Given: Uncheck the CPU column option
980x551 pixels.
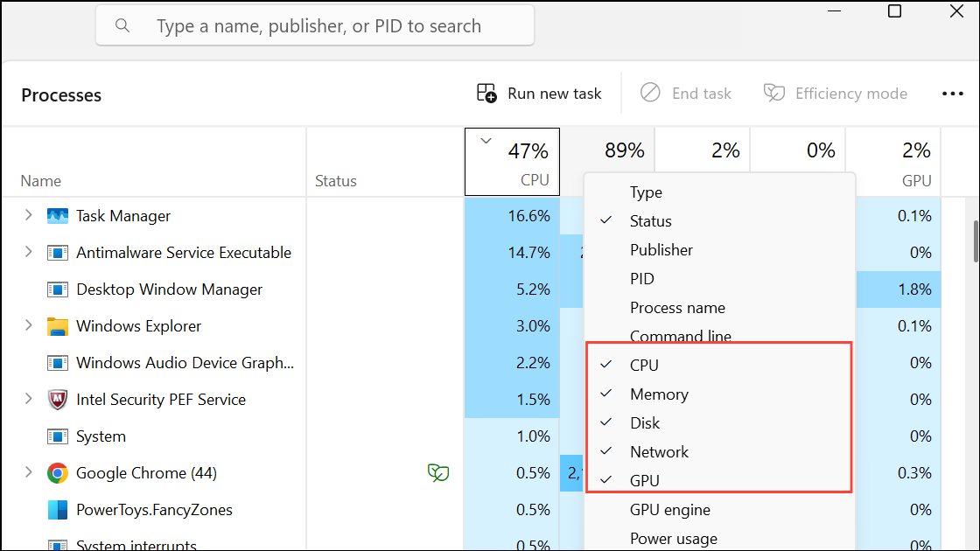Looking at the screenshot, I should (x=644, y=365).
